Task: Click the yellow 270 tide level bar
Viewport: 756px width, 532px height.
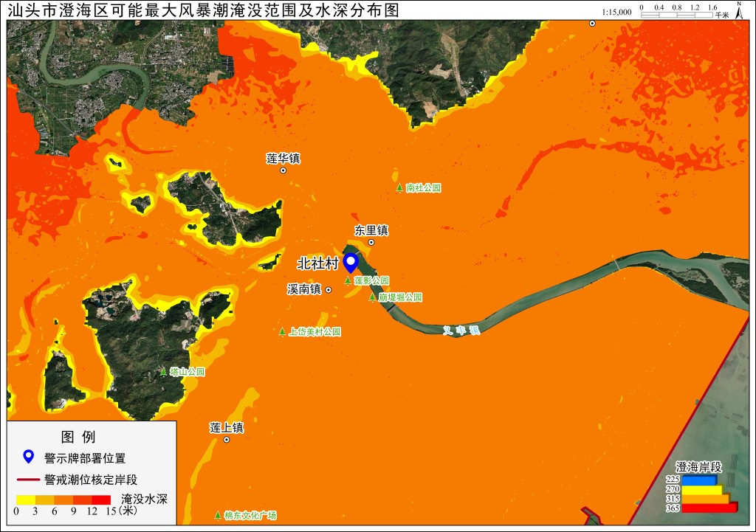Action: tap(702, 489)
